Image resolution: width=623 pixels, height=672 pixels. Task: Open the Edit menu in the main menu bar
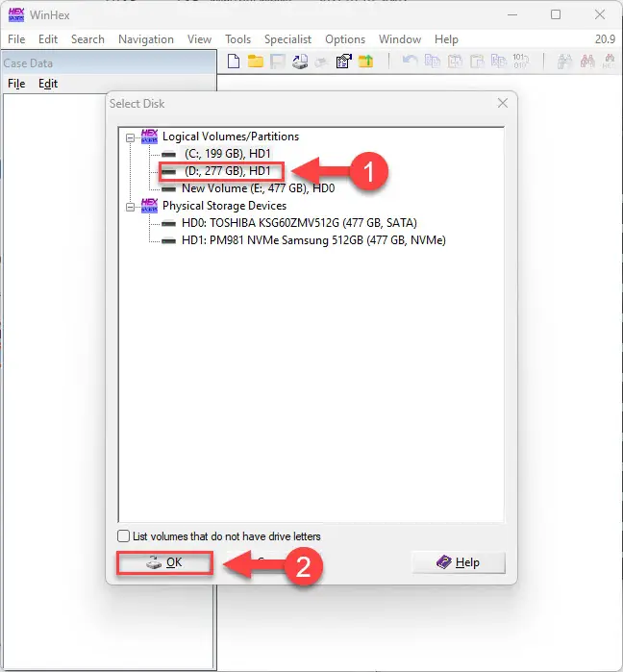pyautogui.click(x=48, y=39)
